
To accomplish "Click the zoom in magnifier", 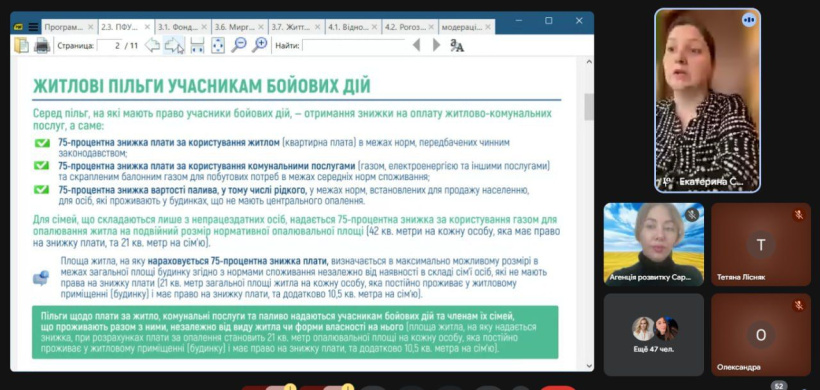I will point(259,45).
